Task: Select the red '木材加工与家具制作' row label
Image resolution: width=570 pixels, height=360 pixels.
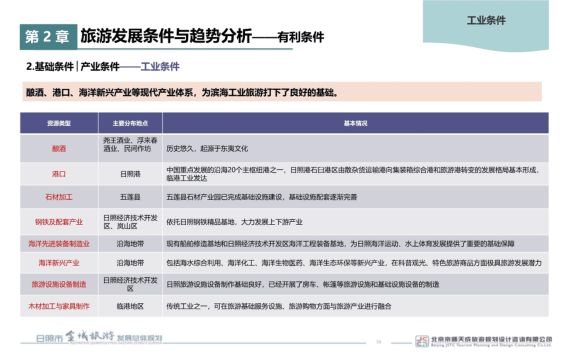Action: (x=59, y=306)
